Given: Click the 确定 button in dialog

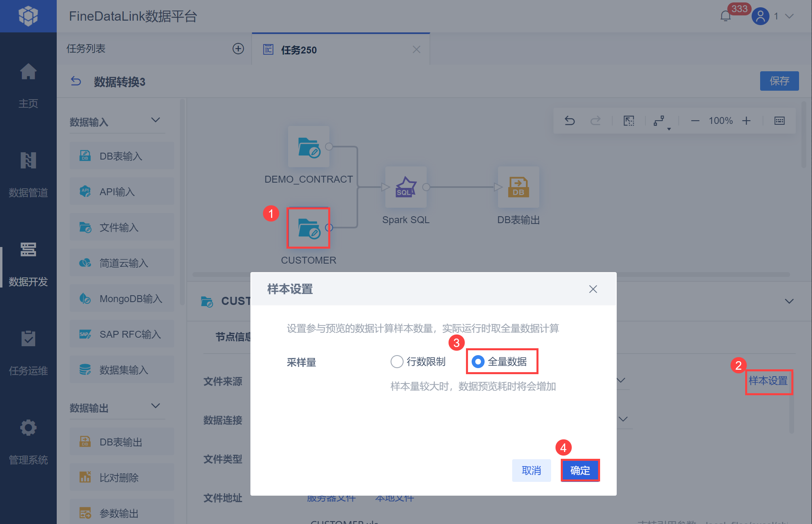Looking at the screenshot, I should 580,470.
